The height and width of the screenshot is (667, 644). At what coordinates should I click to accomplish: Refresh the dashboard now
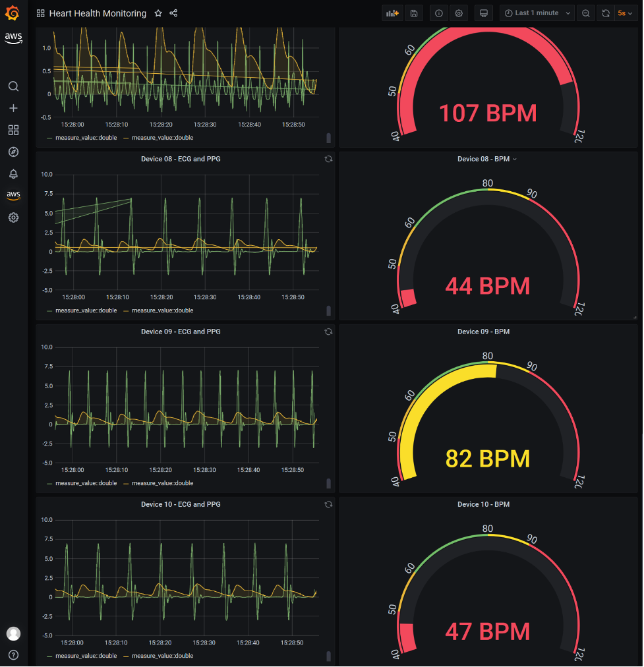(x=606, y=13)
